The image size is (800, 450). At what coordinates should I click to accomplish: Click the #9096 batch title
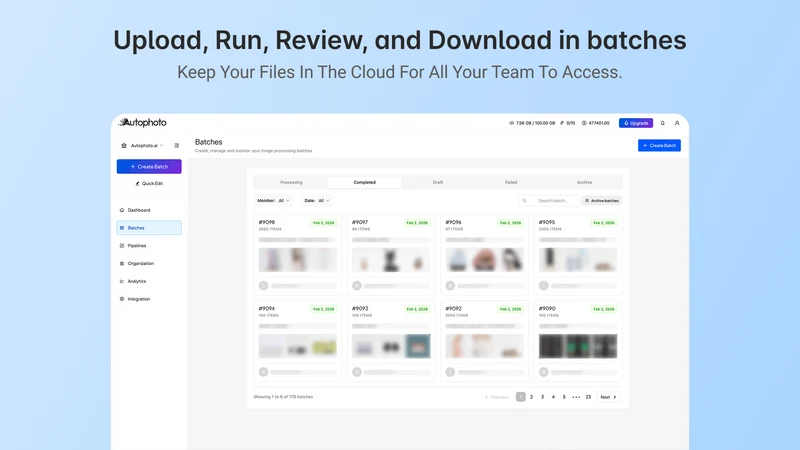[453, 222]
